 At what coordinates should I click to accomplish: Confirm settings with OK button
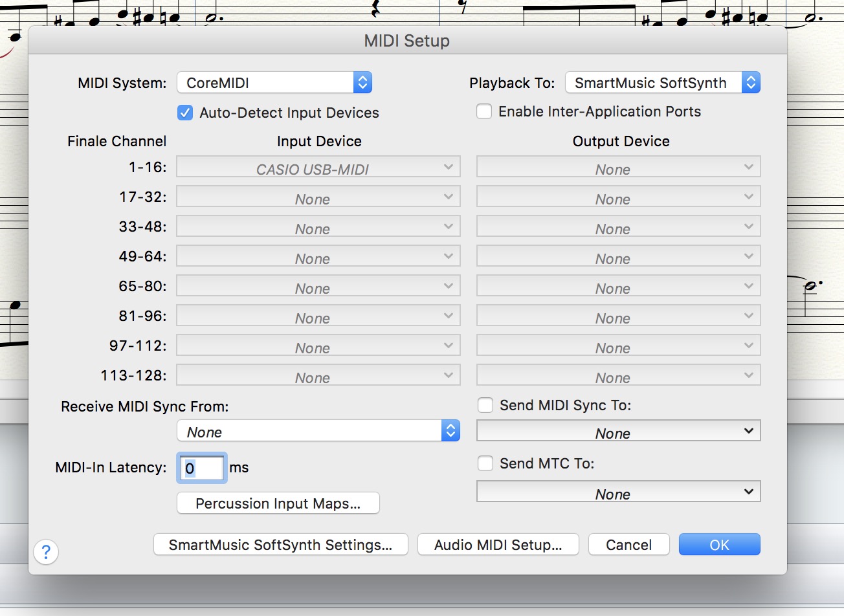point(719,545)
